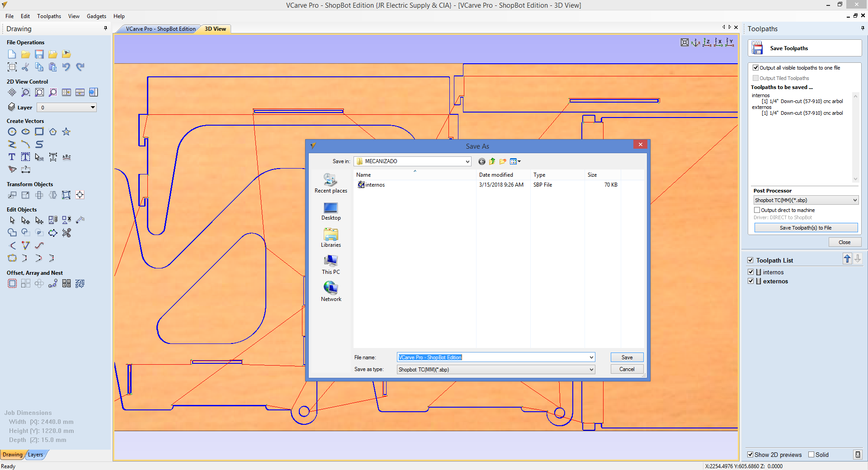868x470 pixels.
Task: Select the Draw Star tool
Action: pyautogui.click(x=66, y=132)
